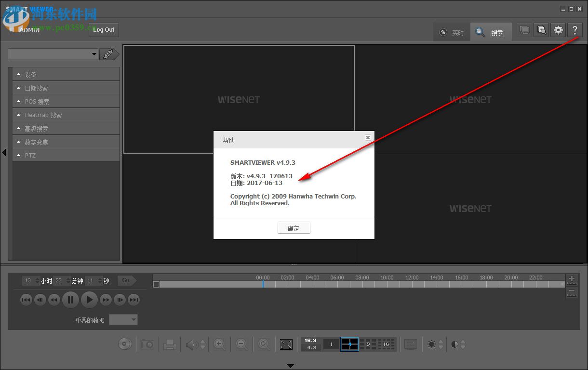The width and height of the screenshot is (588, 370).
Task: Open the event log search icon
Action: coord(541,29)
